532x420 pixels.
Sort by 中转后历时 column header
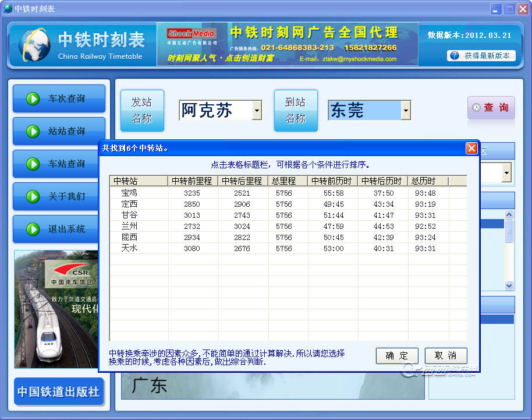click(x=382, y=181)
